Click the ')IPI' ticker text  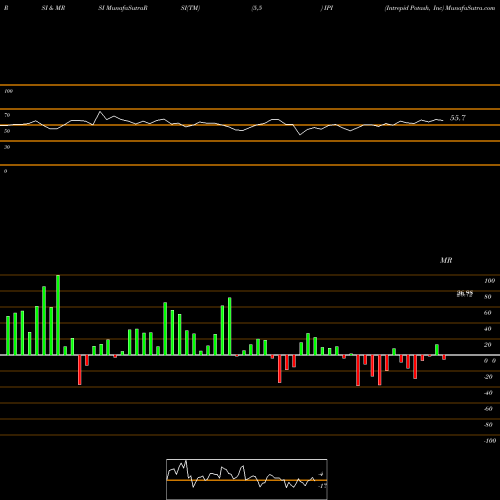pyautogui.click(x=327, y=8)
